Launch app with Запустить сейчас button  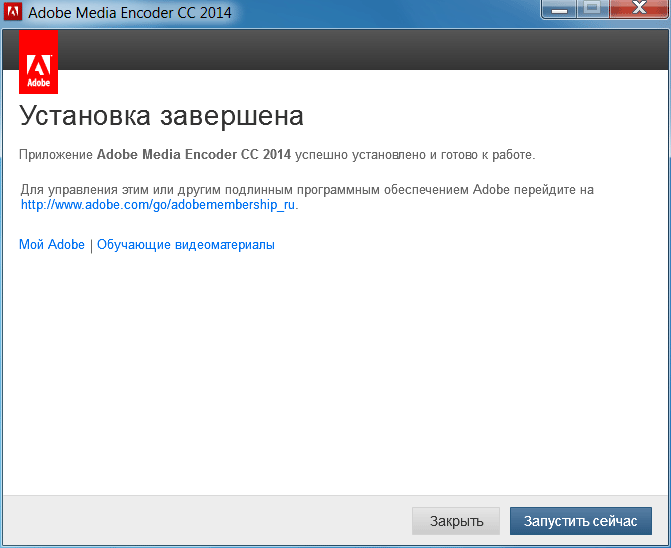(x=581, y=521)
